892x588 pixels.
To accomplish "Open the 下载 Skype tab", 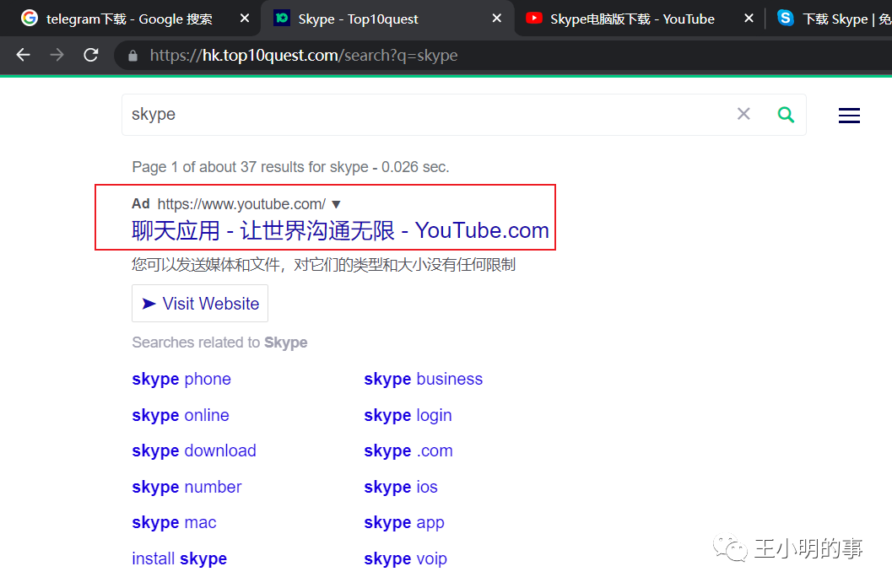I will point(834,19).
